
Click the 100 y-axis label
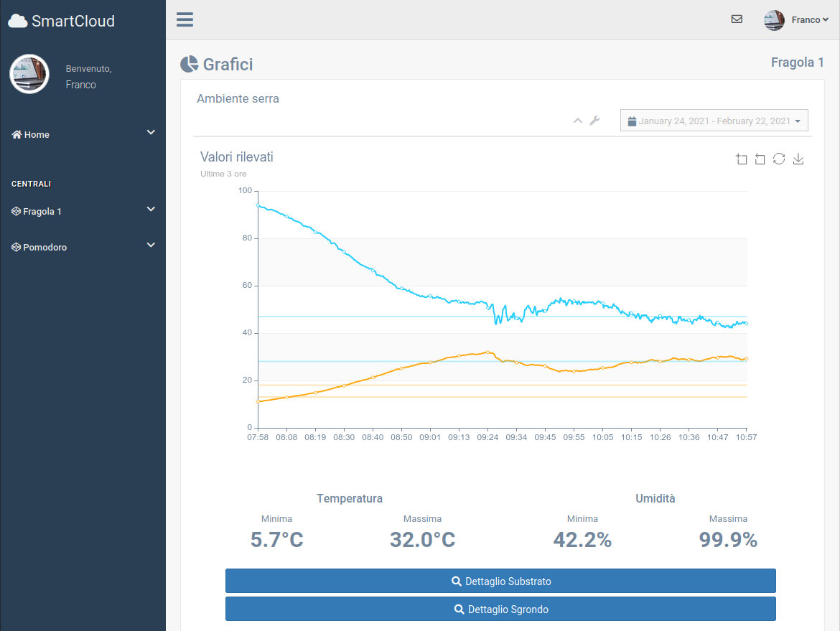pos(245,190)
